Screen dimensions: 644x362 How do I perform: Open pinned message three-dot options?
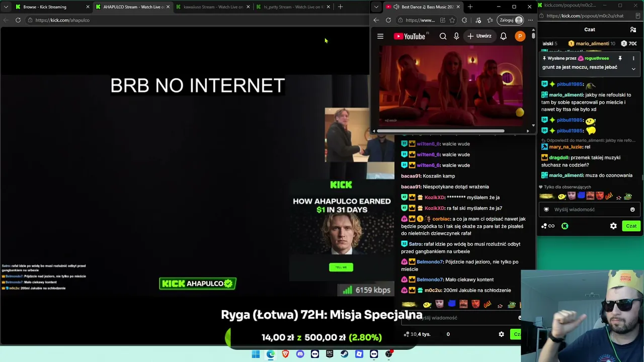pyautogui.click(x=633, y=58)
